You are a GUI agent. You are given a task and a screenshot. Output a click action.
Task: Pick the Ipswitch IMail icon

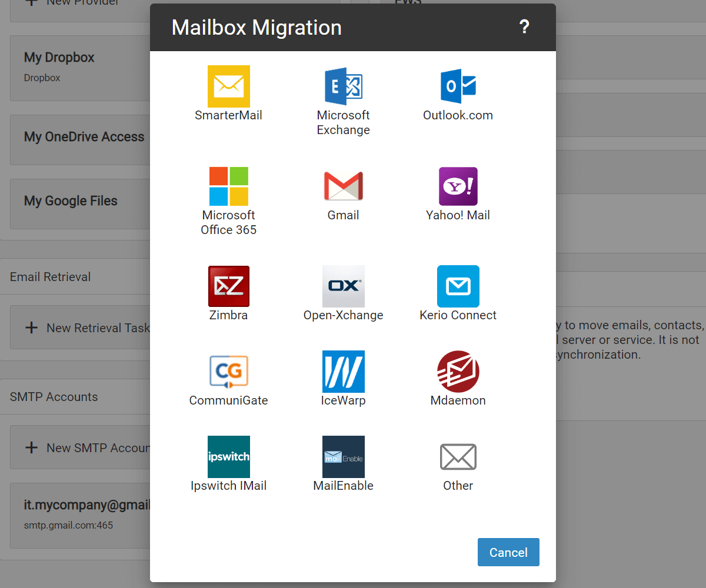point(229,457)
